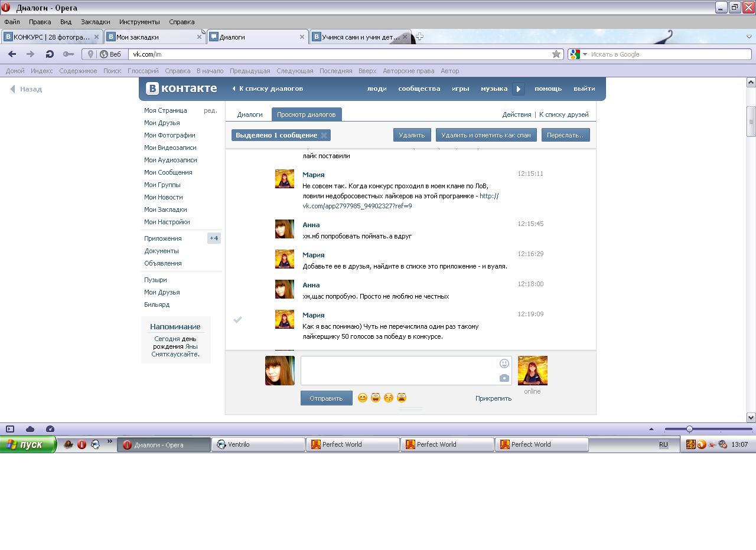
Task: Send message with Отправить button
Action: click(x=326, y=398)
